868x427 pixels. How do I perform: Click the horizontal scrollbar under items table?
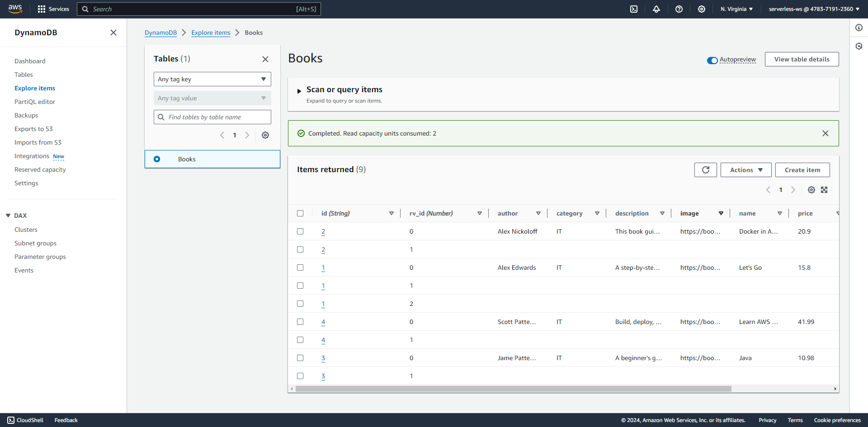click(x=513, y=389)
